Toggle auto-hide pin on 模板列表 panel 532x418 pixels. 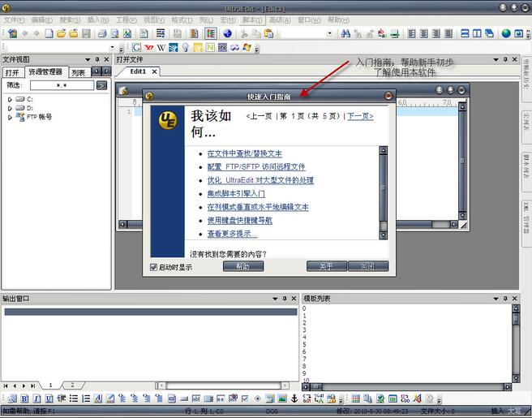tap(505, 299)
